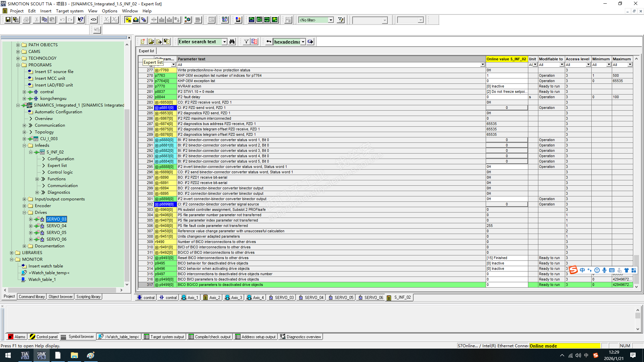Open Expert list under S_INF_02
The image size is (644, 362).
click(x=57, y=166)
